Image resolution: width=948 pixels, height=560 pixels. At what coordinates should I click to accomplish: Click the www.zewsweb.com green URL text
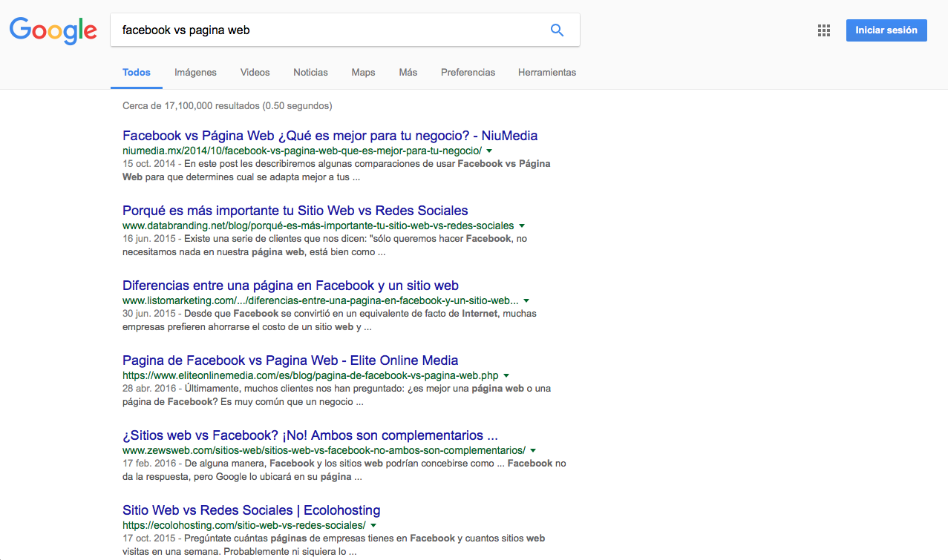(x=324, y=450)
